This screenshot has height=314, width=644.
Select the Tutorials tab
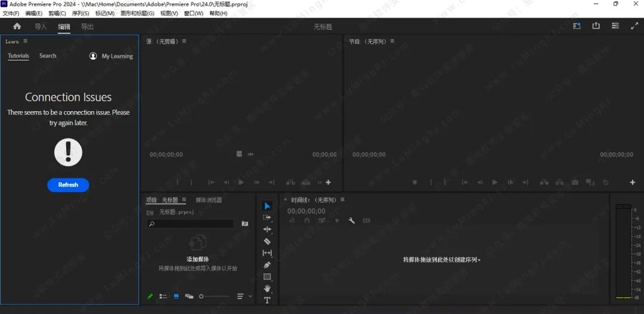[x=18, y=56]
